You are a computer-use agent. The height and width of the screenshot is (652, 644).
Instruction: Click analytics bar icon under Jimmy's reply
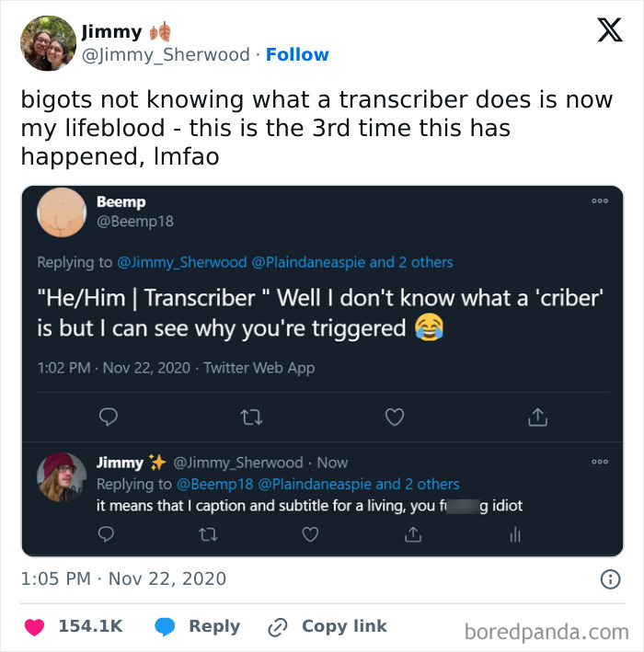[x=515, y=534]
